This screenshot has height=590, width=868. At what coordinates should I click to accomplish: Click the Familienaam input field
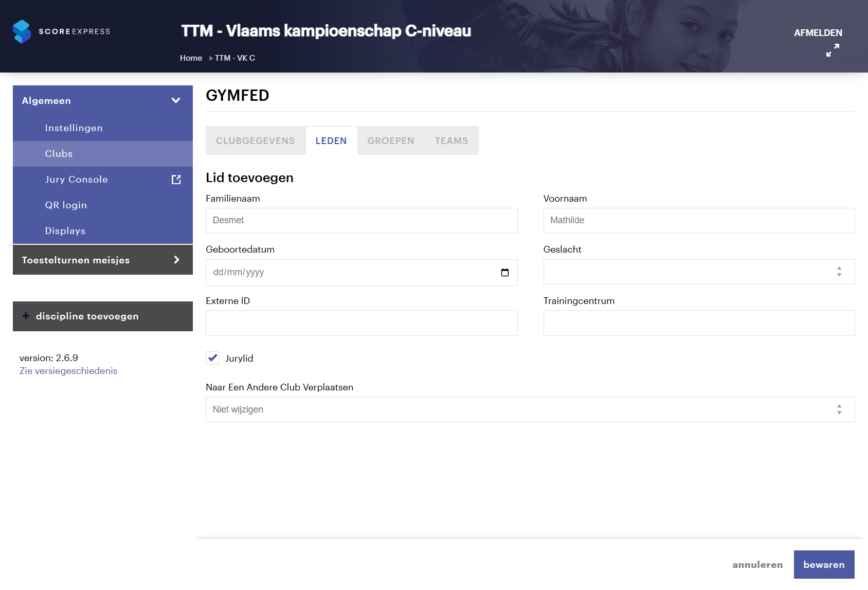point(361,221)
